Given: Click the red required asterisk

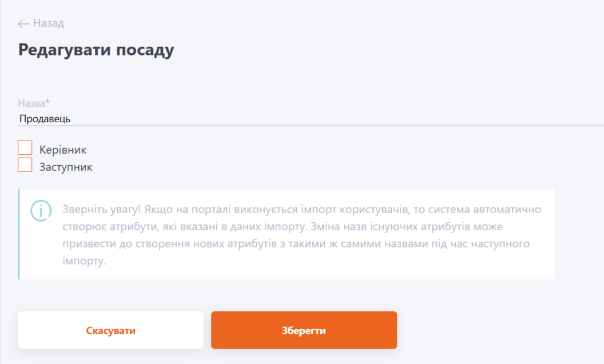Looking at the screenshot, I should coord(47,103).
